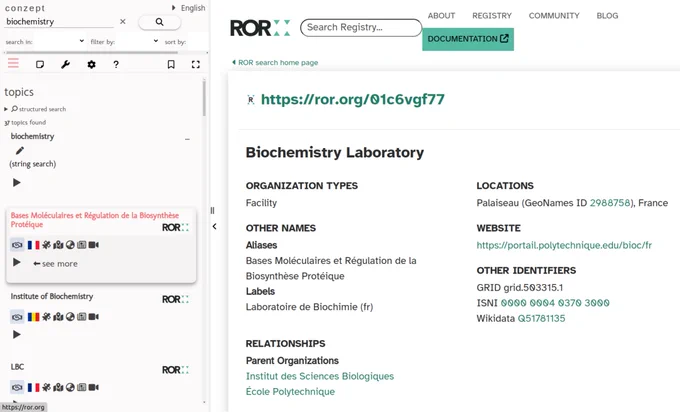Open the gear settings icon
The image size is (680, 412).
pyautogui.click(x=91, y=64)
